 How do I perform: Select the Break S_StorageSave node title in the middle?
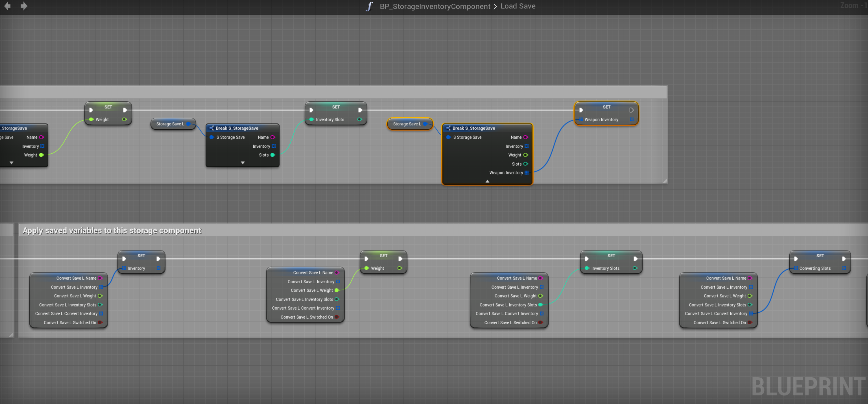[x=237, y=128]
